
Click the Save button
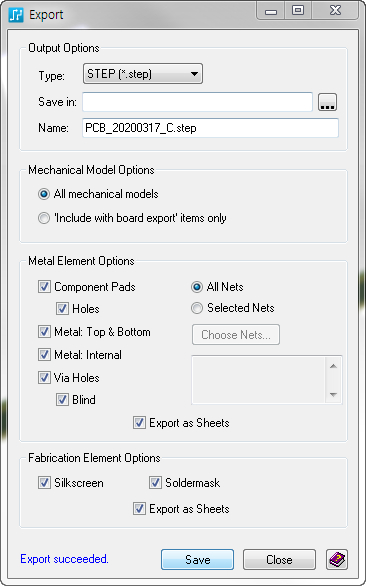[x=197, y=559]
